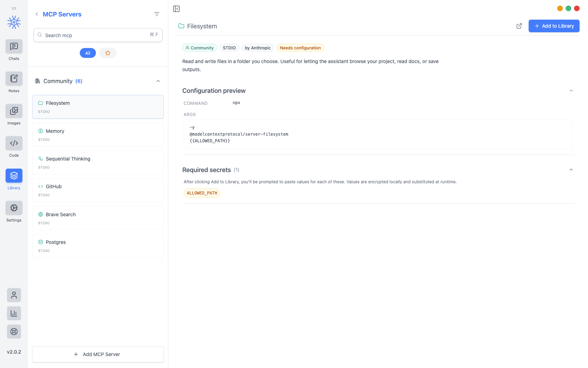Open the Code section icon
588x368 pixels.
14,143
